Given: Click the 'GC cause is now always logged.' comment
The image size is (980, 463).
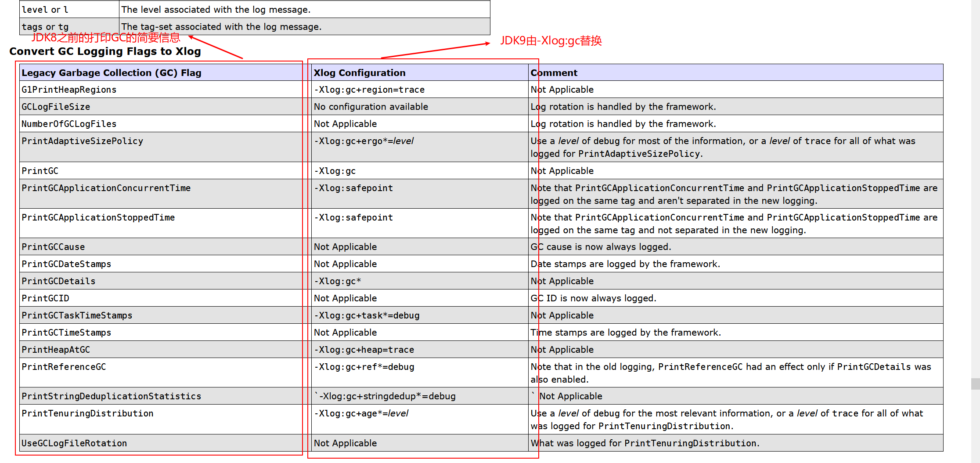Looking at the screenshot, I should (601, 247).
